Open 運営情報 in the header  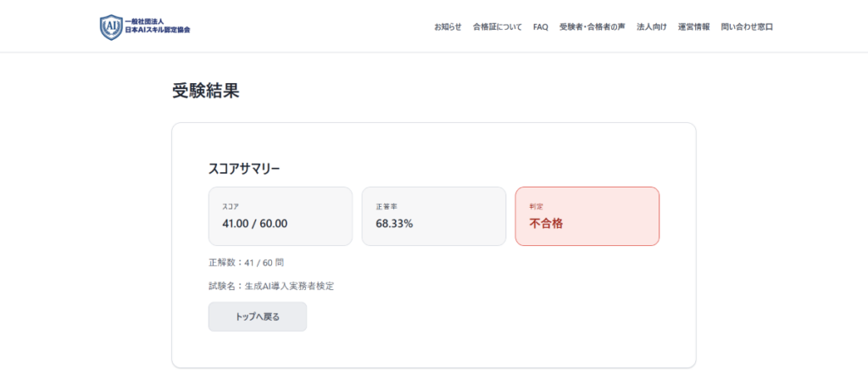pyautogui.click(x=694, y=27)
